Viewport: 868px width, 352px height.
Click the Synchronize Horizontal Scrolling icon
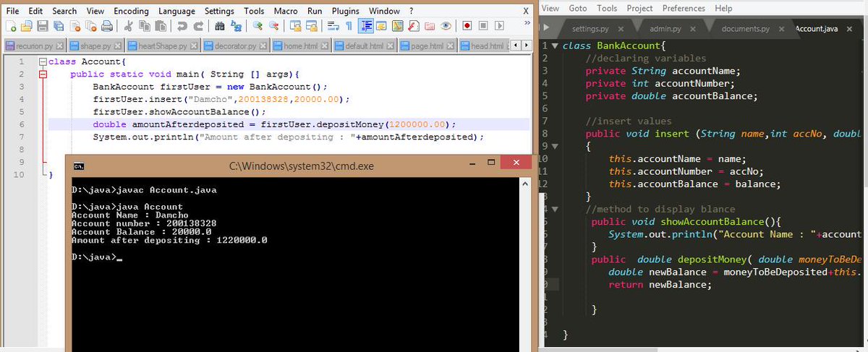(311, 26)
